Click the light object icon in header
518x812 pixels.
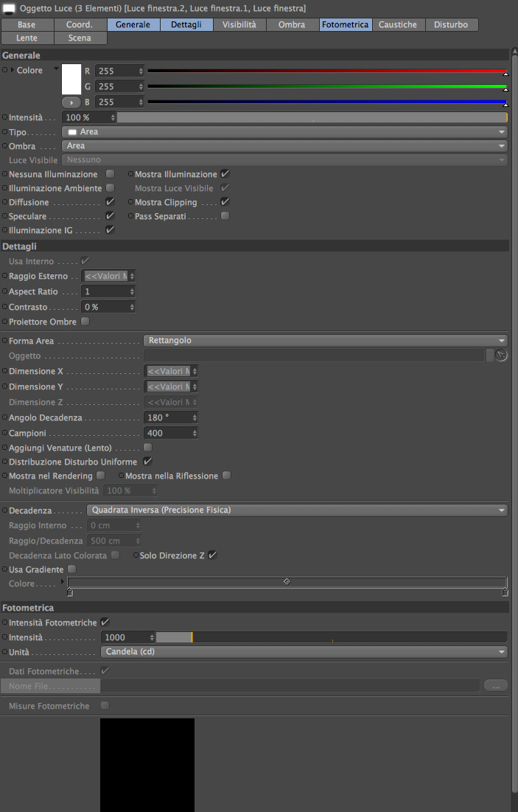tap(9, 8)
